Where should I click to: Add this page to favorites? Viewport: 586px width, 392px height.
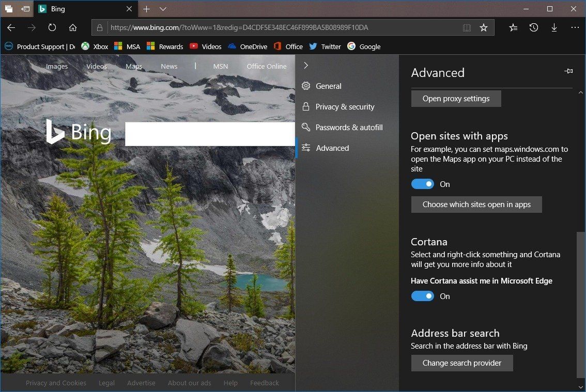(484, 27)
